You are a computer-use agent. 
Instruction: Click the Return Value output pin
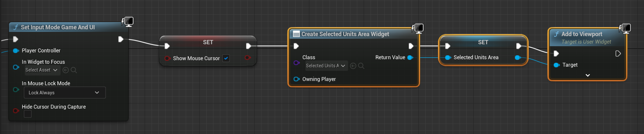pyautogui.click(x=410, y=58)
